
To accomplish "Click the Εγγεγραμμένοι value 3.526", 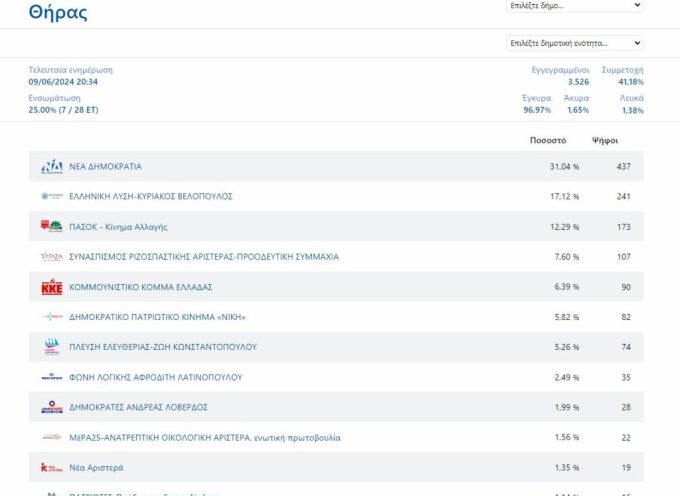I will click(579, 82).
